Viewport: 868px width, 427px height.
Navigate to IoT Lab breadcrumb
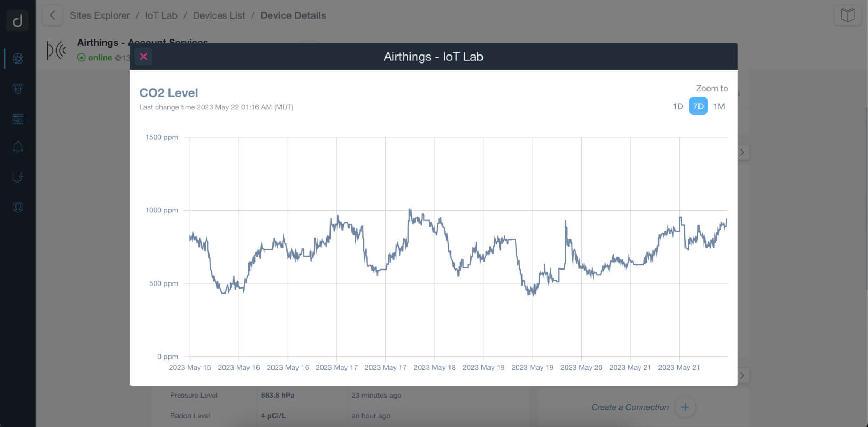click(161, 15)
